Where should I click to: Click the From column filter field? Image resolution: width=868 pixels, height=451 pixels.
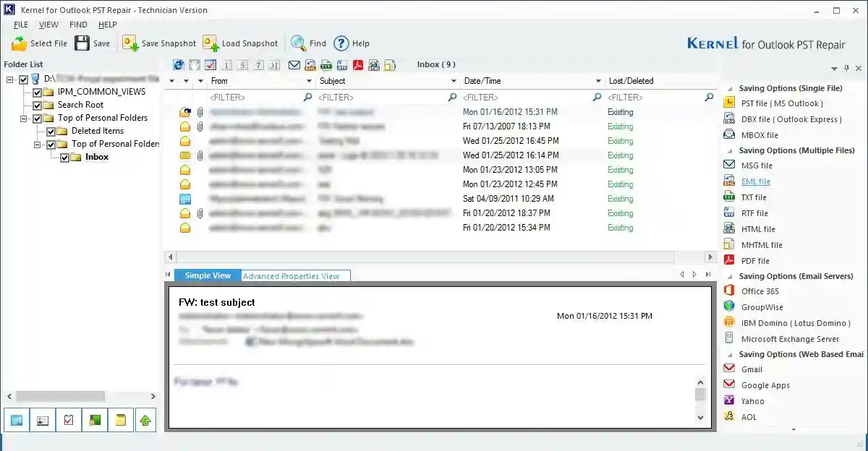point(260,97)
